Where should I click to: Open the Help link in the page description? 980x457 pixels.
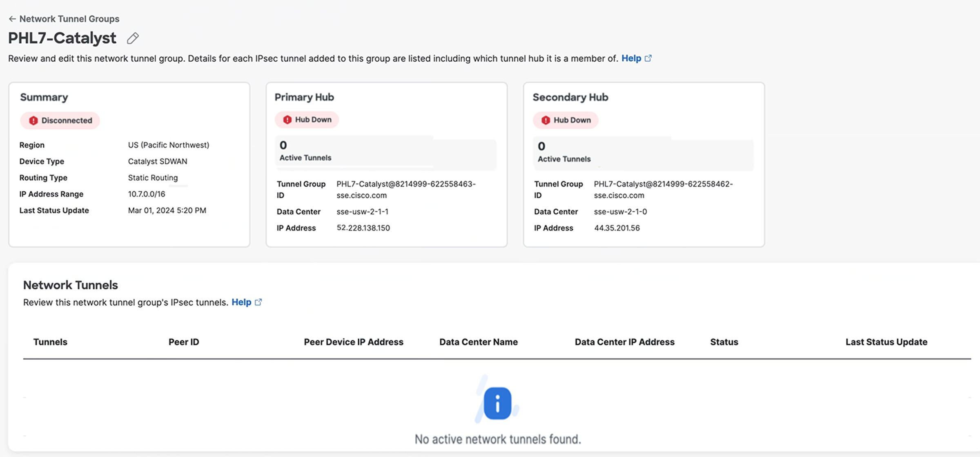tap(631, 58)
